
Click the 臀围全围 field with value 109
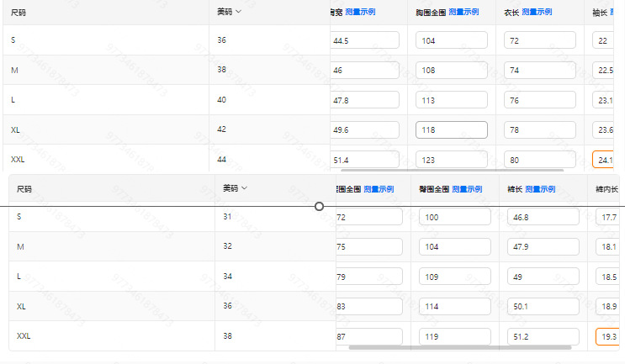[x=454, y=277]
